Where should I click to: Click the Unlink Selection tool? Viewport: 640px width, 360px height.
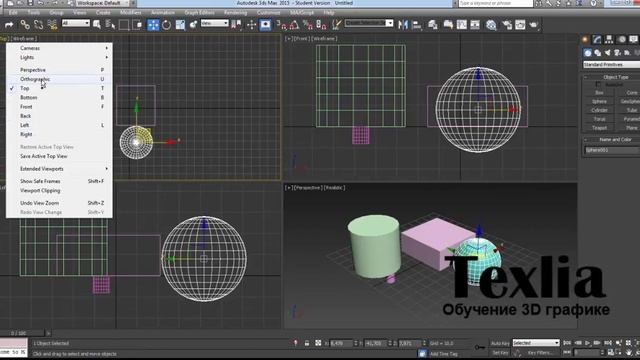38,25
